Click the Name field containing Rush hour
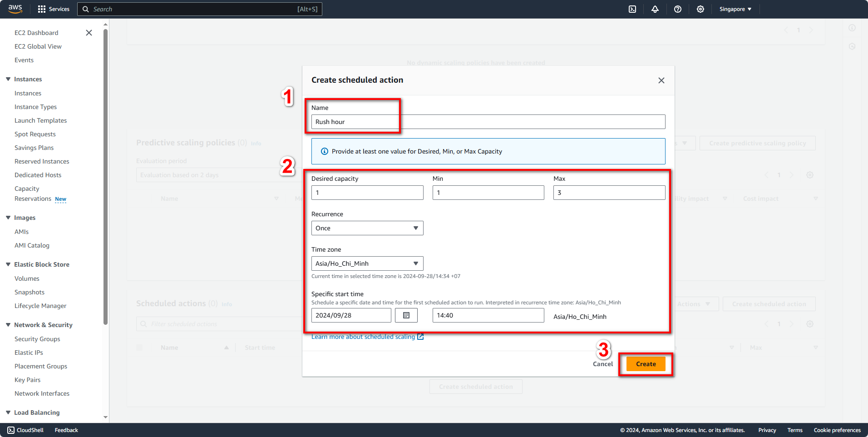This screenshot has width=868, height=437. coord(488,122)
